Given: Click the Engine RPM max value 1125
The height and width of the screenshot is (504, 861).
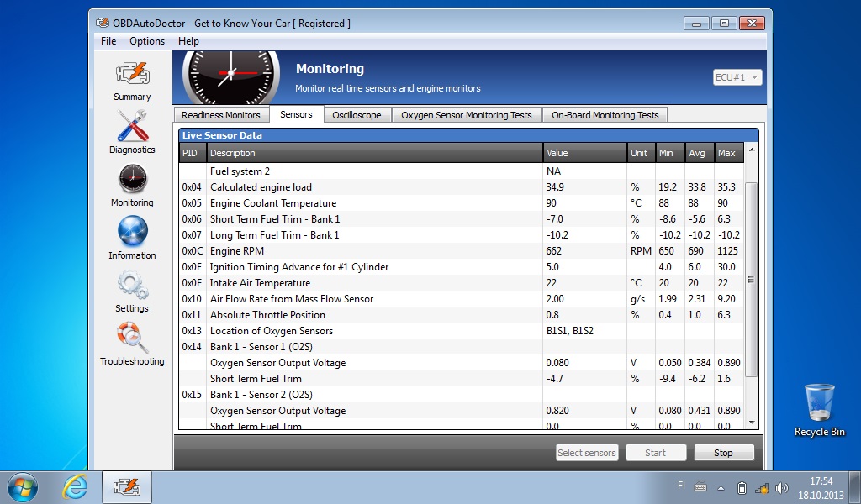Looking at the screenshot, I should pyautogui.click(x=727, y=250).
